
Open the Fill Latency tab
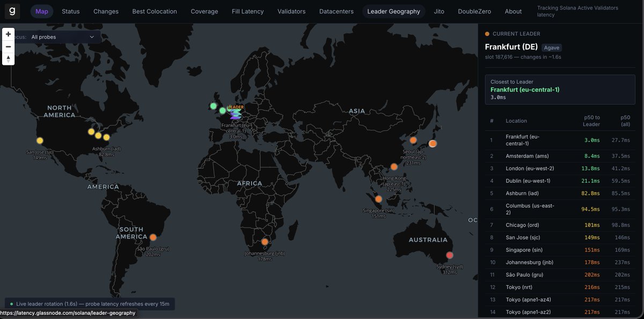pos(248,11)
